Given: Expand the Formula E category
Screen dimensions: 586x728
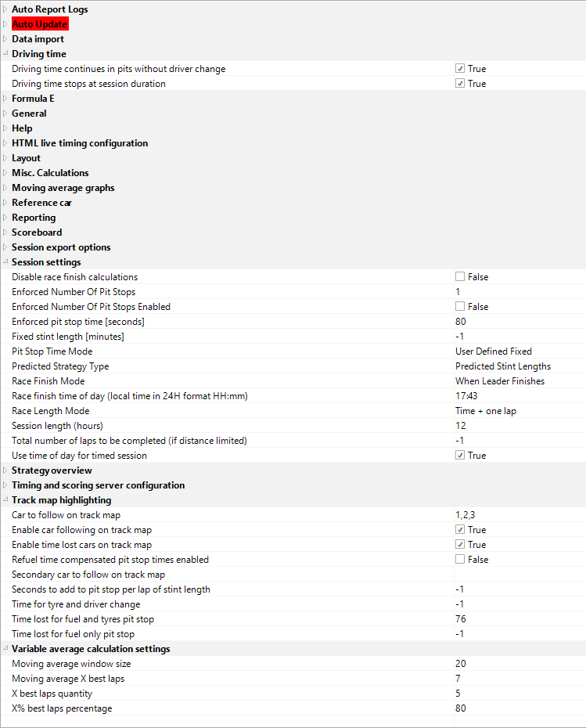Looking at the screenshot, I should [5, 99].
